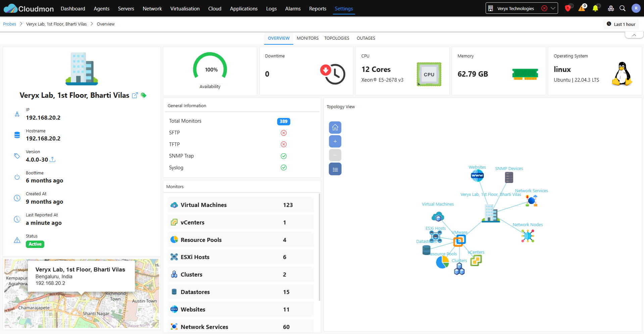Image resolution: width=644 pixels, height=334 pixels.
Task: Go to Probes breadcrumb
Action: click(x=9, y=24)
